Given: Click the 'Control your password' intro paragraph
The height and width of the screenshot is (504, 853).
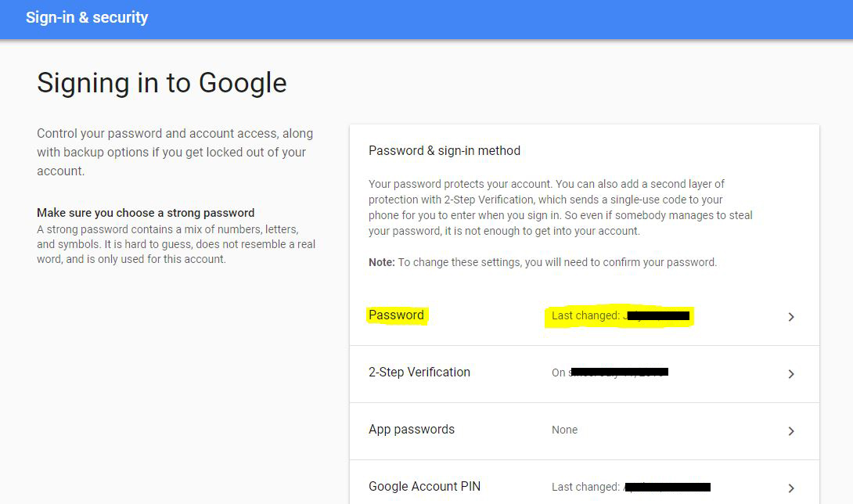Looking at the screenshot, I should tap(175, 152).
